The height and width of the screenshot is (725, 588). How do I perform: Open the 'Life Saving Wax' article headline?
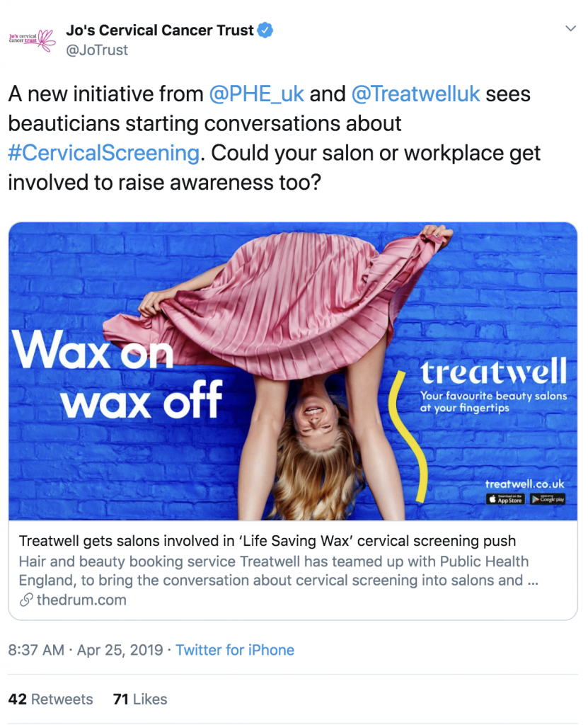point(267,541)
